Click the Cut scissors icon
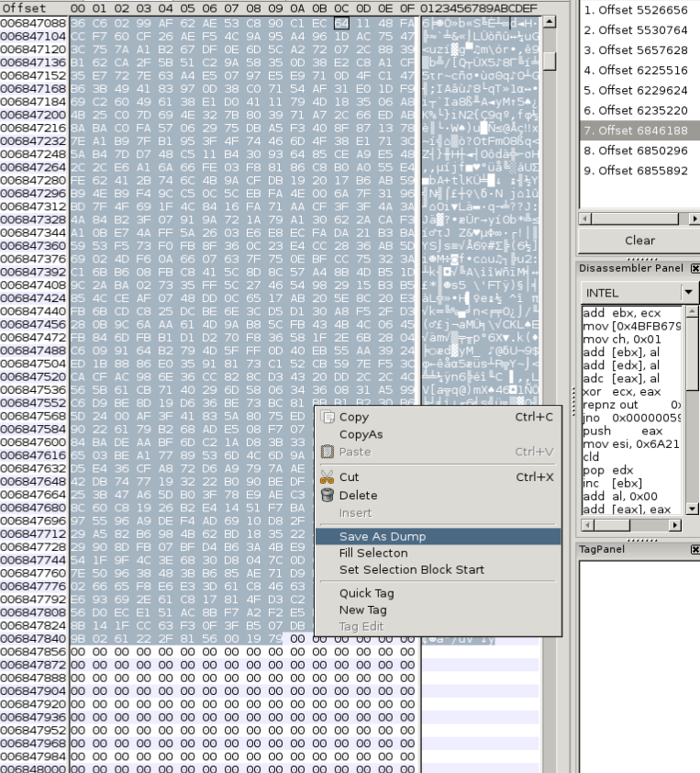700x773 pixels. pos(328,477)
